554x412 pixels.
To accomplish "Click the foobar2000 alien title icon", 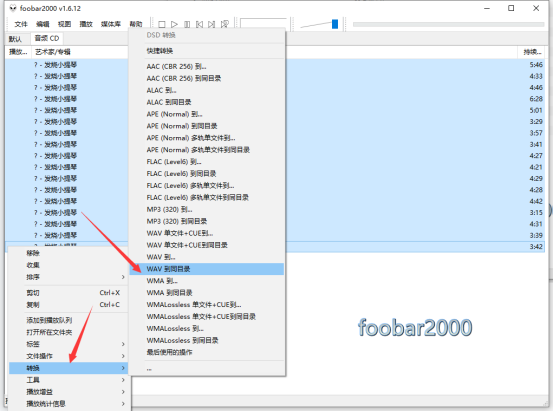I will [13, 8].
